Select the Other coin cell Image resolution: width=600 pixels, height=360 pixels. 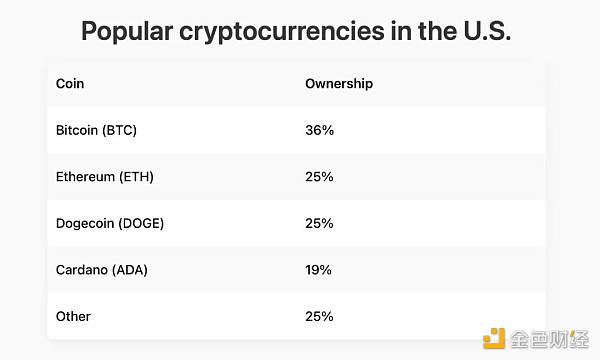pos(73,316)
